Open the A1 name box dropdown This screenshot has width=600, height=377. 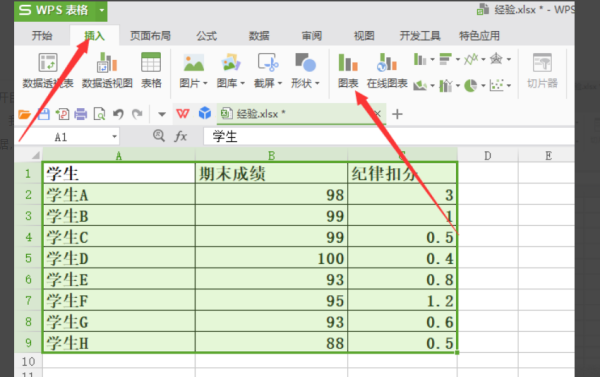[x=114, y=137]
